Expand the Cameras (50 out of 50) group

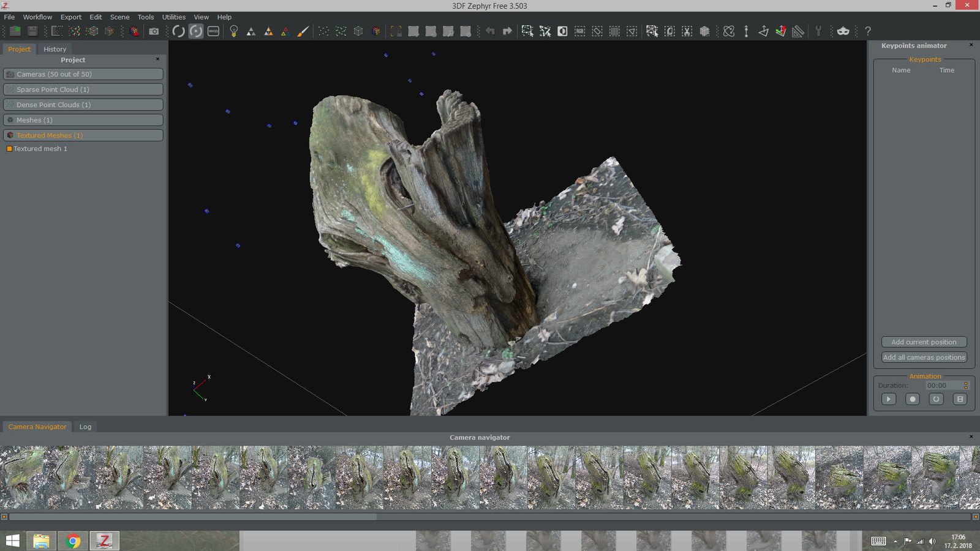coord(83,73)
